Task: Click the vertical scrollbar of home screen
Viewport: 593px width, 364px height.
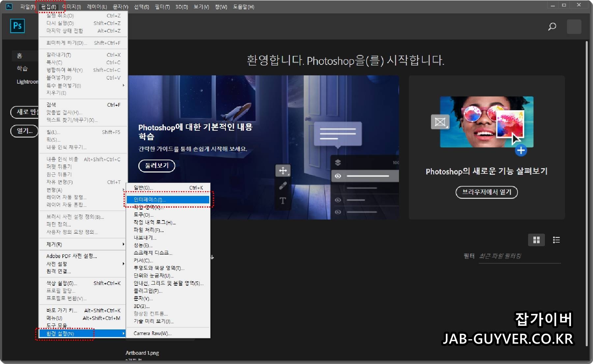Action: 587,193
